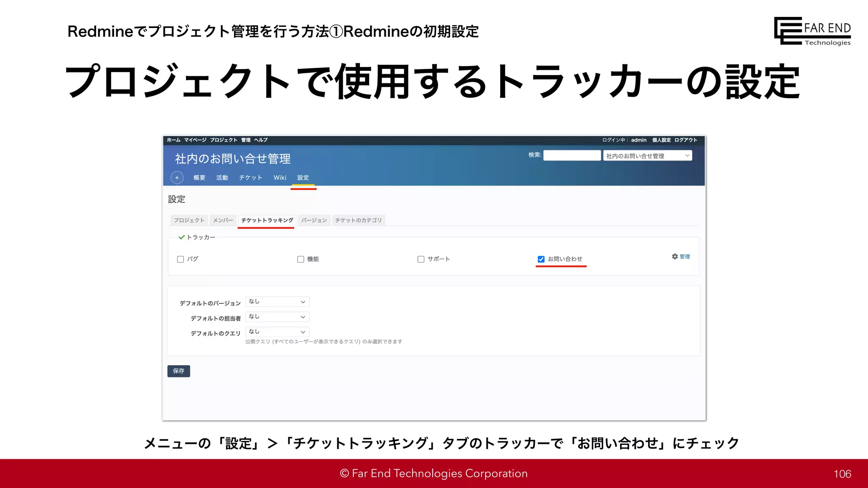Click the 個人設定 link
Image resolution: width=868 pixels, height=488 pixels.
[661, 140]
